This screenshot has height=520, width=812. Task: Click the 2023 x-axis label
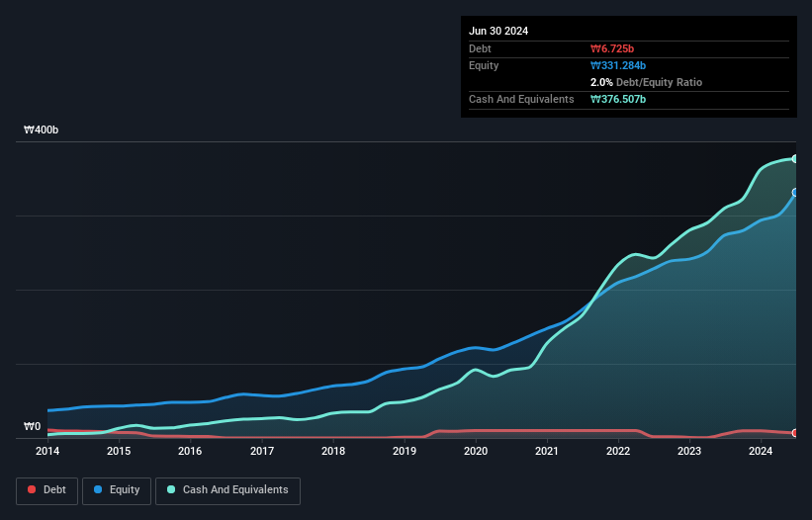(x=689, y=451)
